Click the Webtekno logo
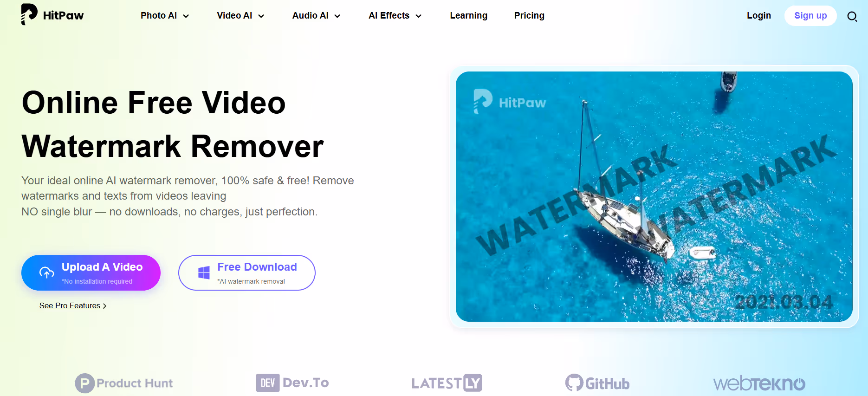 759,383
